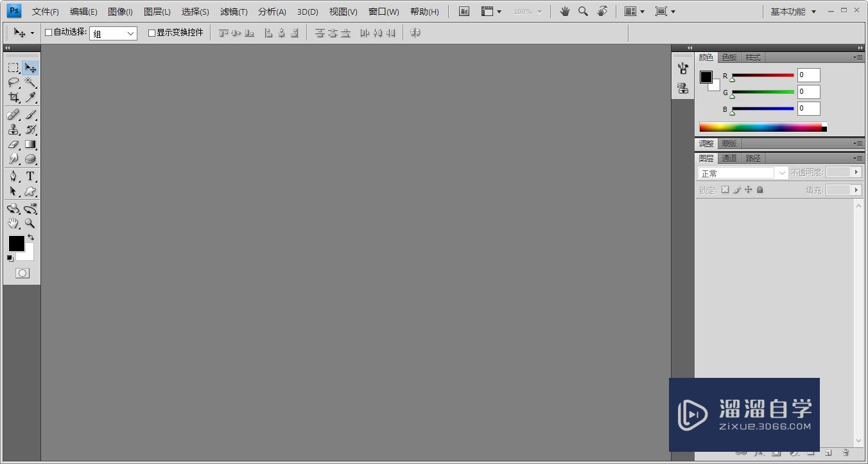The height and width of the screenshot is (464, 868).
Task: Click the Hand icon in application bar
Action: pos(564,11)
